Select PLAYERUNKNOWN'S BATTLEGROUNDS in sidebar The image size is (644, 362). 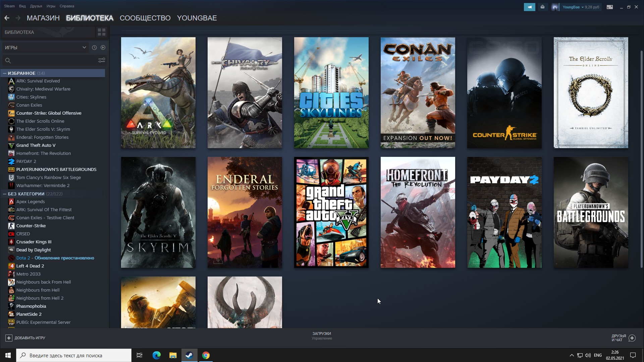pos(56,170)
